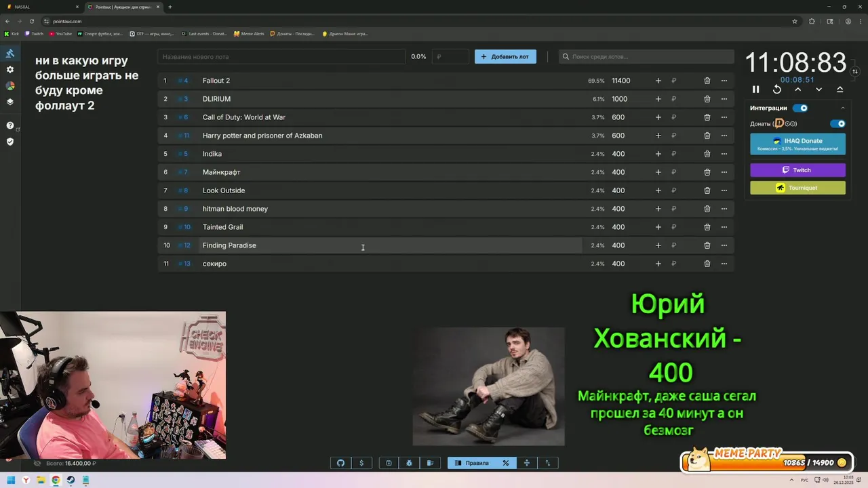Open the help question mark in sidebar
Image resolution: width=868 pixels, height=488 pixels.
(x=10, y=125)
